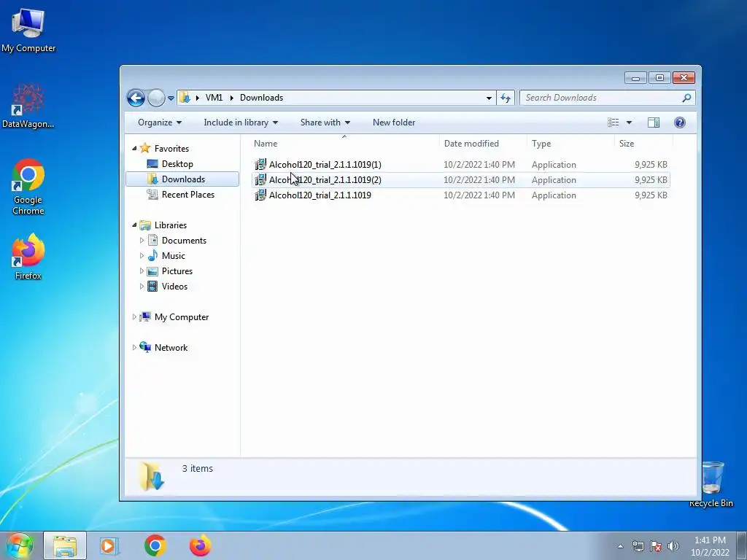Expand the Music library
Viewport: 747px width, 560px height.
142,256
